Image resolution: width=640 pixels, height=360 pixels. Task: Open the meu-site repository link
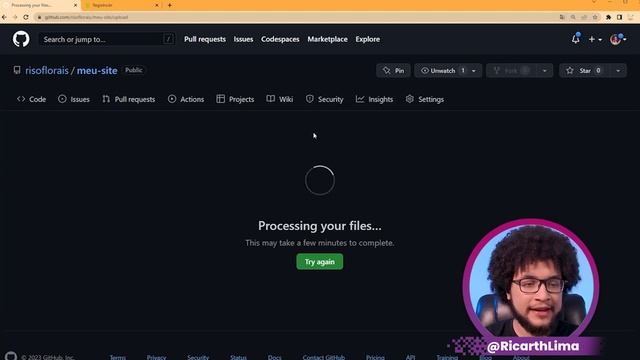[97, 70]
